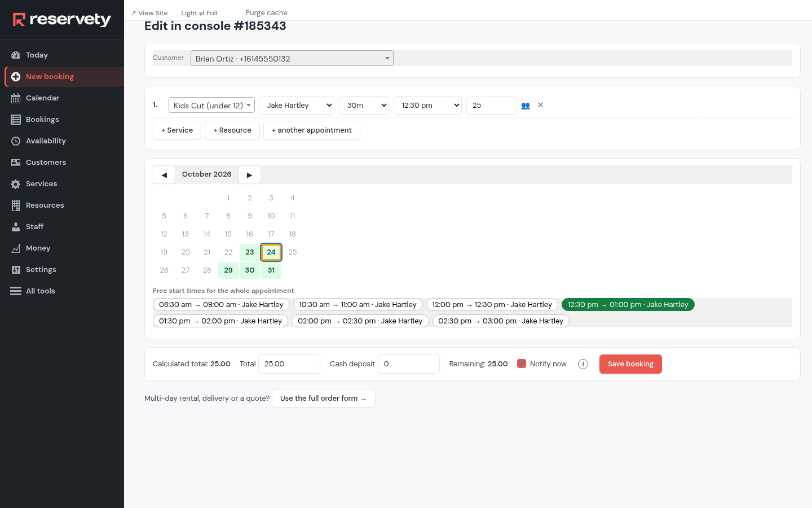812x508 pixels.
Task: Click the Cash deposit input field
Action: click(x=409, y=364)
